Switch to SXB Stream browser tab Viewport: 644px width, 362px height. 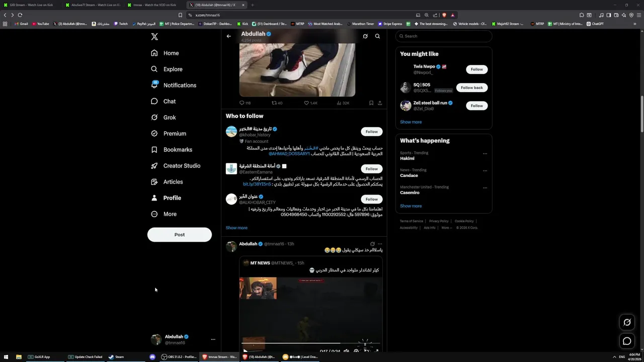click(31, 5)
